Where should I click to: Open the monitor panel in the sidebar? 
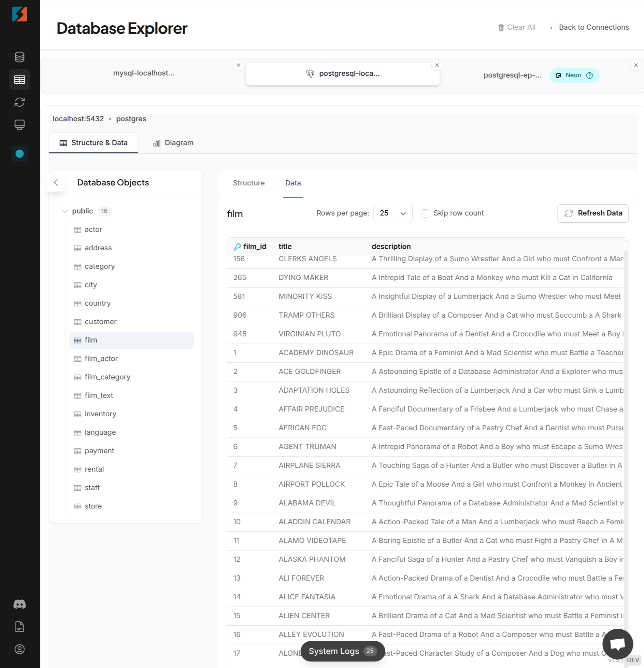point(19,125)
